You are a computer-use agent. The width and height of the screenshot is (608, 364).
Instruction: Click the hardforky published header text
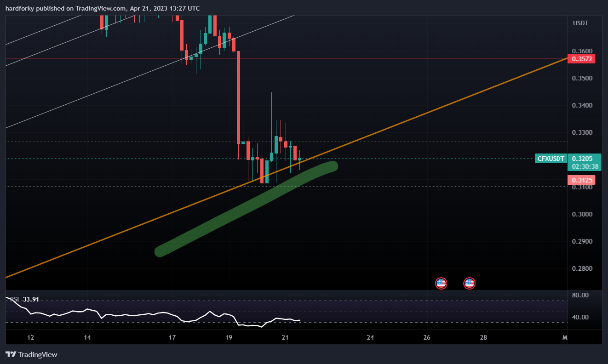(x=103, y=8)
